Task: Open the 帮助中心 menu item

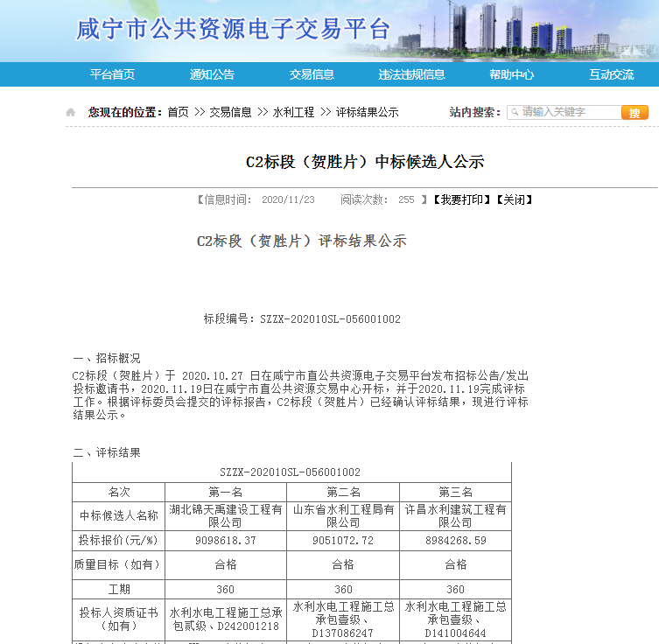Action: (511, 74)
